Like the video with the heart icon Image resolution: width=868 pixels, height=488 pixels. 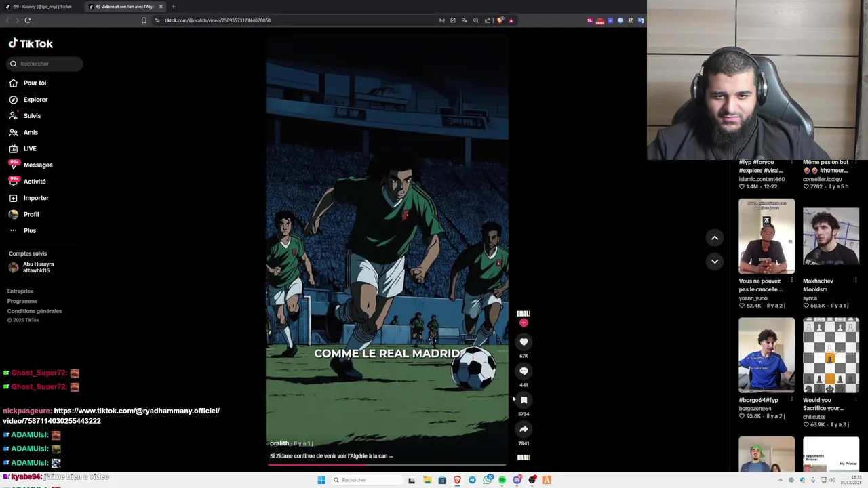pyautogui.click(x=524, y=342)
